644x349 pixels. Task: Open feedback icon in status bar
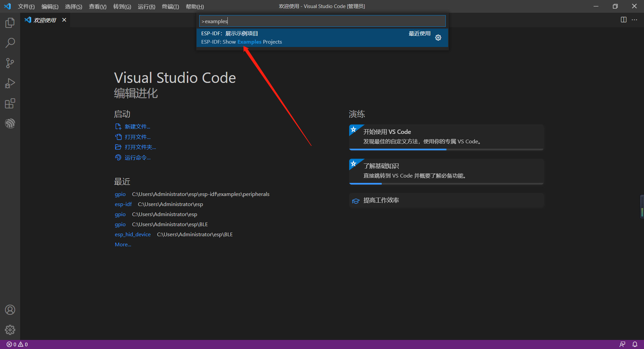622,344
